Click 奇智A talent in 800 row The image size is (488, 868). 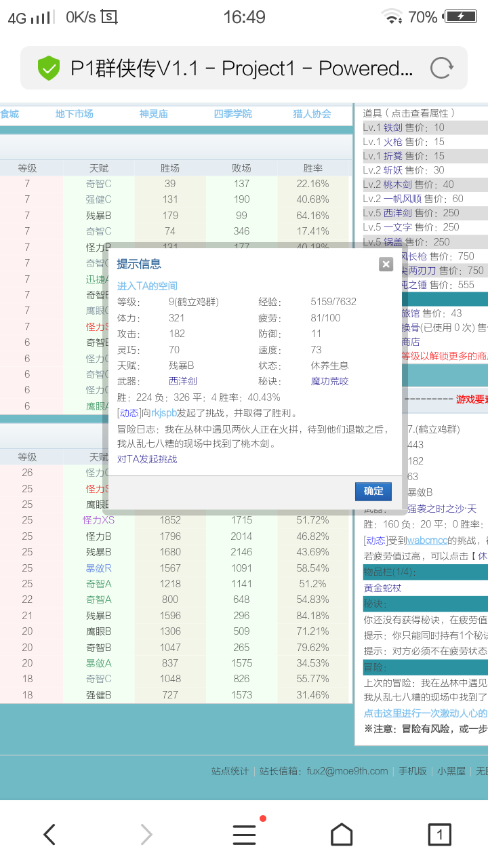point(99,599)
